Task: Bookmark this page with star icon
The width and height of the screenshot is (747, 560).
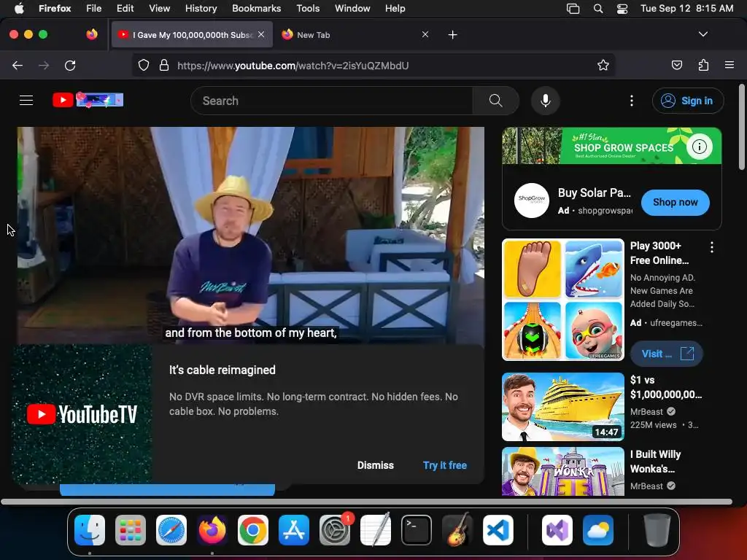Action: [x=603, y=65]
